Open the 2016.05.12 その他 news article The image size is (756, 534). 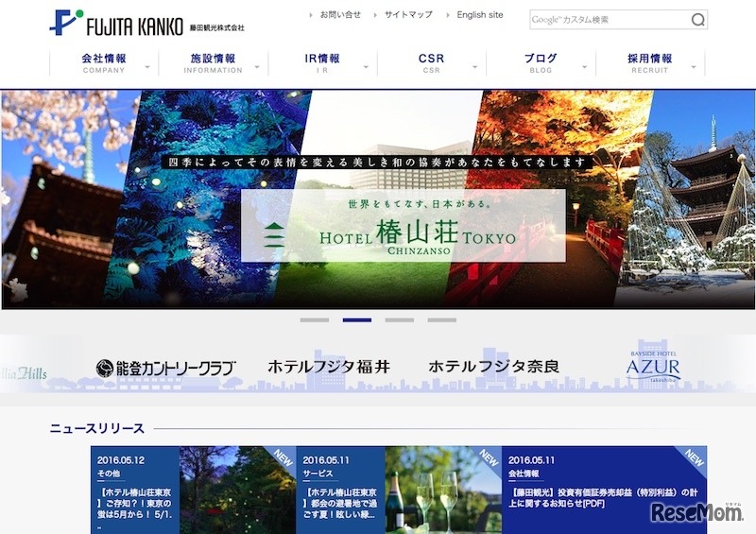(135, 490)
